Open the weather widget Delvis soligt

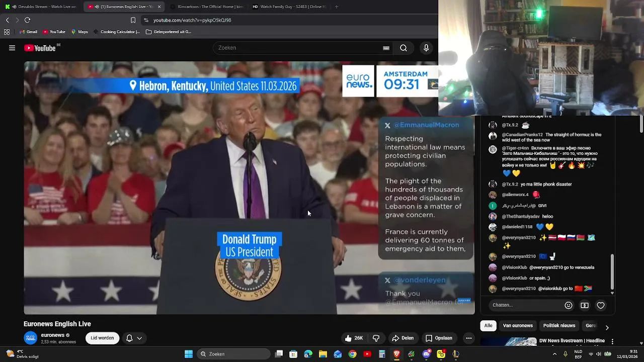[x=23, y=354]
